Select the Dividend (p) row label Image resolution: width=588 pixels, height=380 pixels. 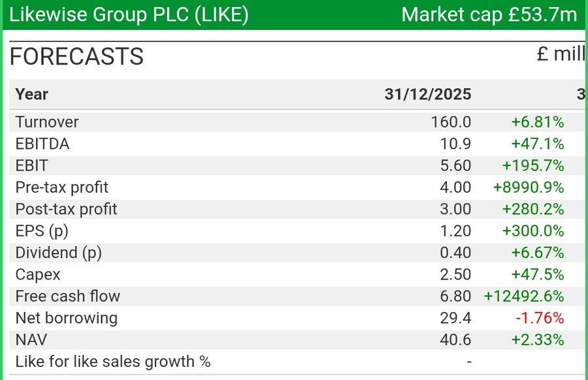(59, 253)
